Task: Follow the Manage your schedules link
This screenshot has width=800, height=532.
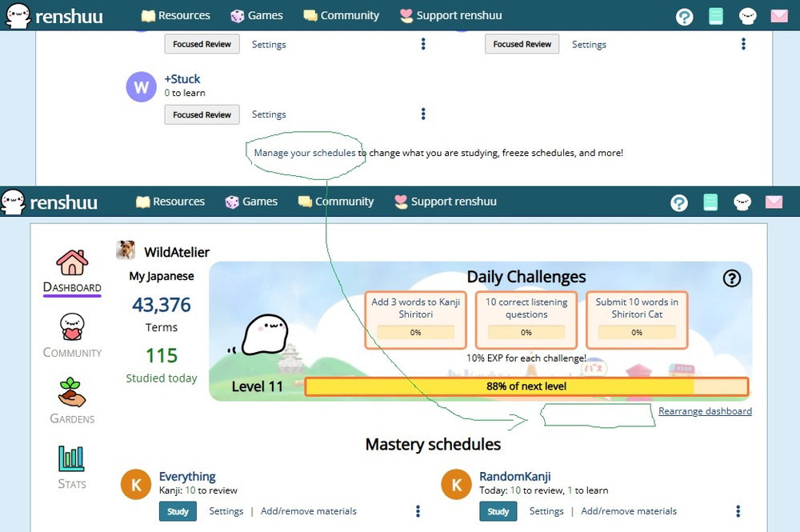Action: [305, 153]
